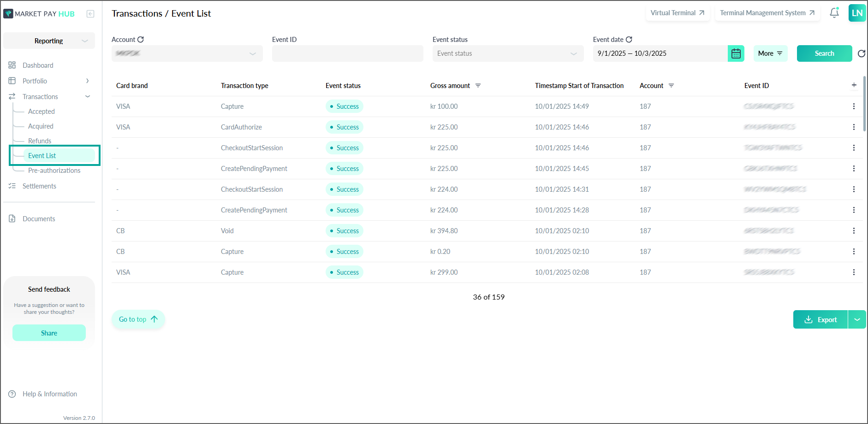Screen dimensions: 868x424
Task: Open row actions for kr 100.00 Capture
Action: [x=854, y=106]
